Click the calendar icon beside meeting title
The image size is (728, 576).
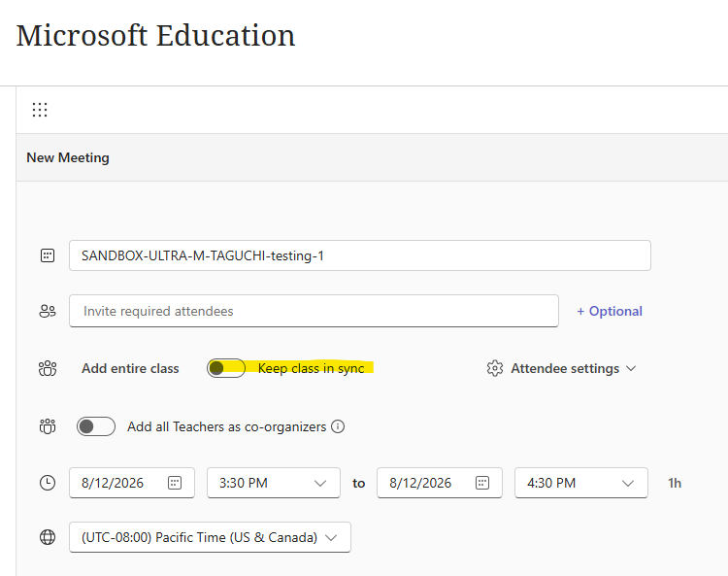[x=48, y=255]
